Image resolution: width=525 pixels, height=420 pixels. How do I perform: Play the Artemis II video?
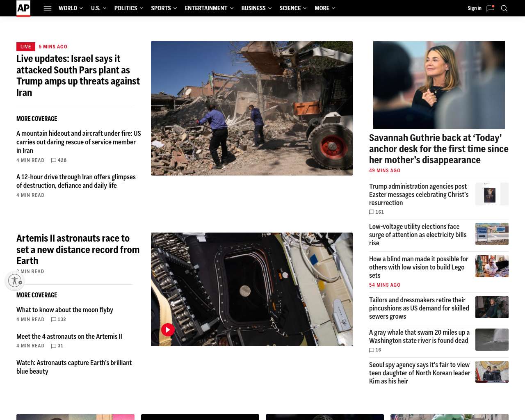click(x=168, y=330)
